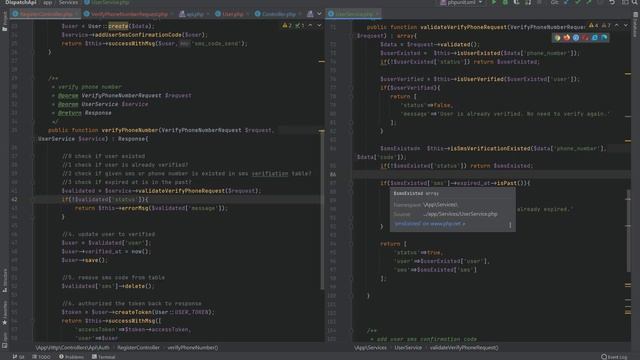
Task: Open 'isValidated' on www.php.net link in popup
Action: (x=429, y=224)
